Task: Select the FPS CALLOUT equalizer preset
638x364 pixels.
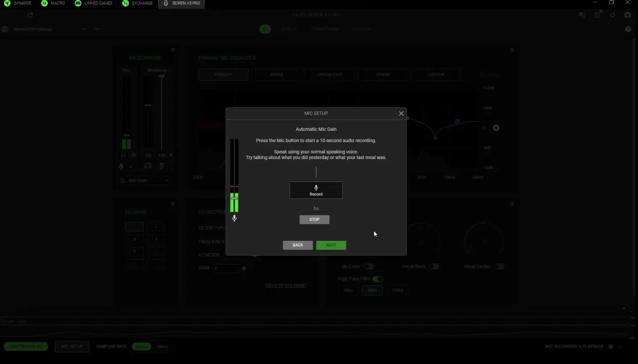Action: (x=329, y=75)
